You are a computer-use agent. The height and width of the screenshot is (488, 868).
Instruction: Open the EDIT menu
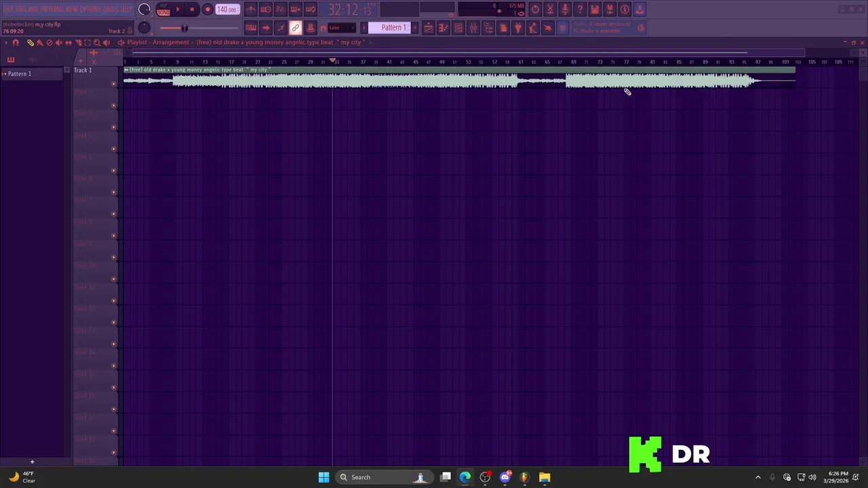tap(21, 9)
